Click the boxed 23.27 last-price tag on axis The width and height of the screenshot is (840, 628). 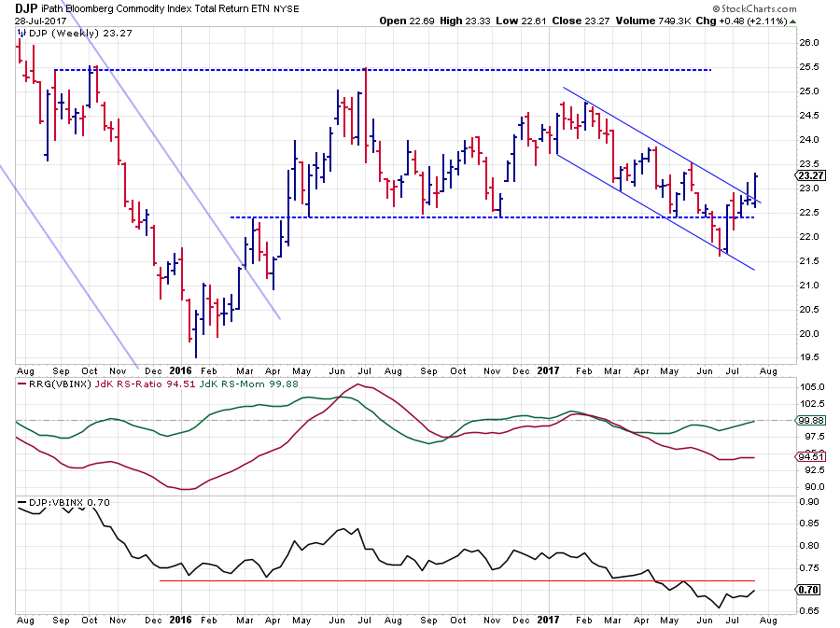811,175
